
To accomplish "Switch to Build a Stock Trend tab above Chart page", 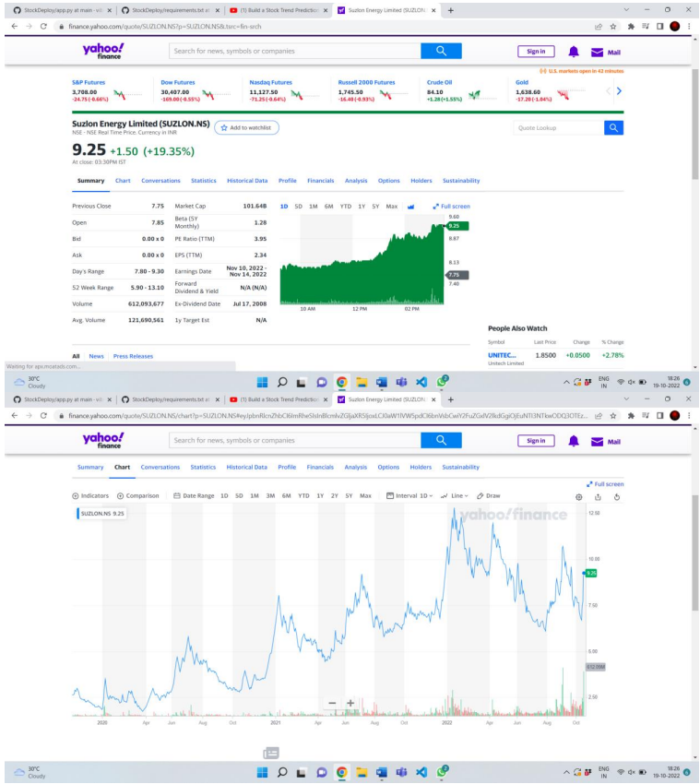I will tap(278, 400).
